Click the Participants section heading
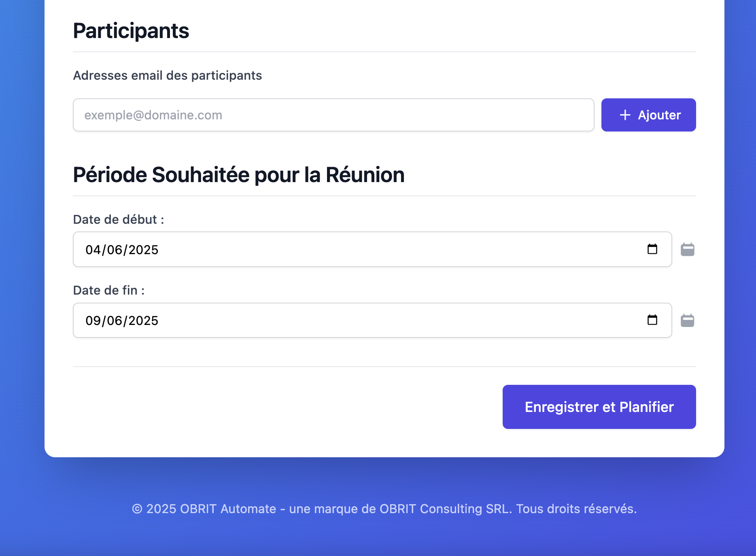 pos(131,31)
